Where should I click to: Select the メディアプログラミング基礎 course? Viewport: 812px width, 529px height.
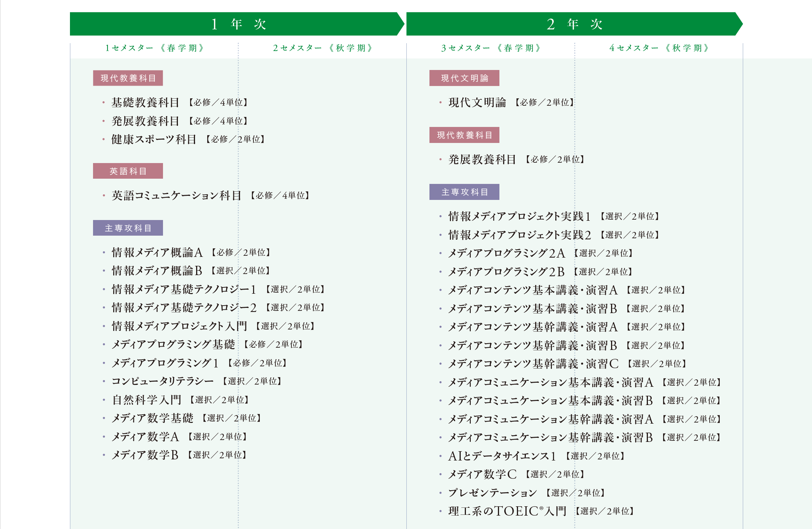tap(207, 344)
